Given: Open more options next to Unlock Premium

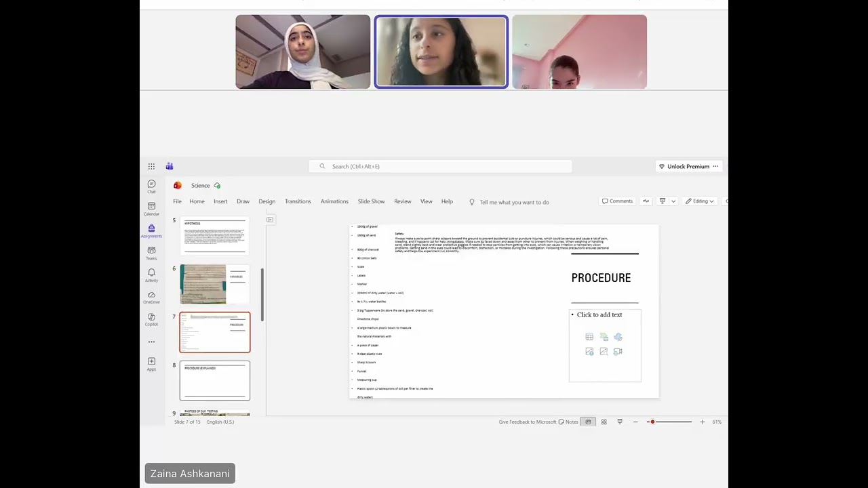Looking at the screenshot, I should (x=715, y=166).
